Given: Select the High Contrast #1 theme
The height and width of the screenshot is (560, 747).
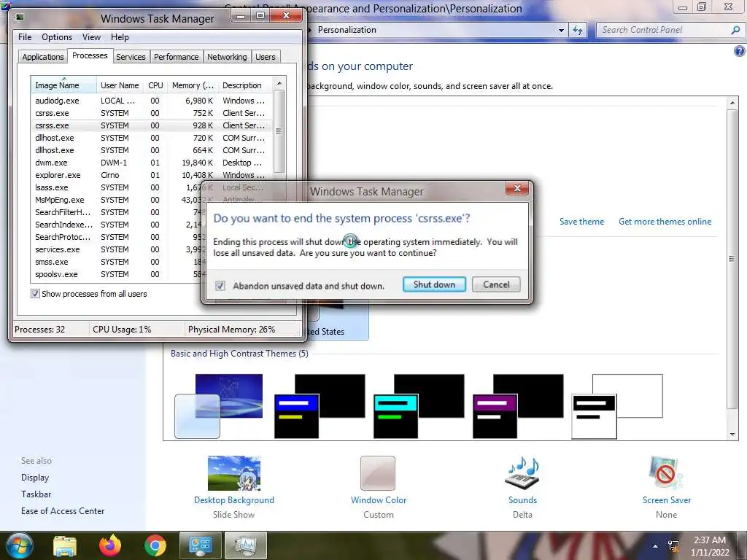Looking at the screenshot, I should tap(320, 406).
